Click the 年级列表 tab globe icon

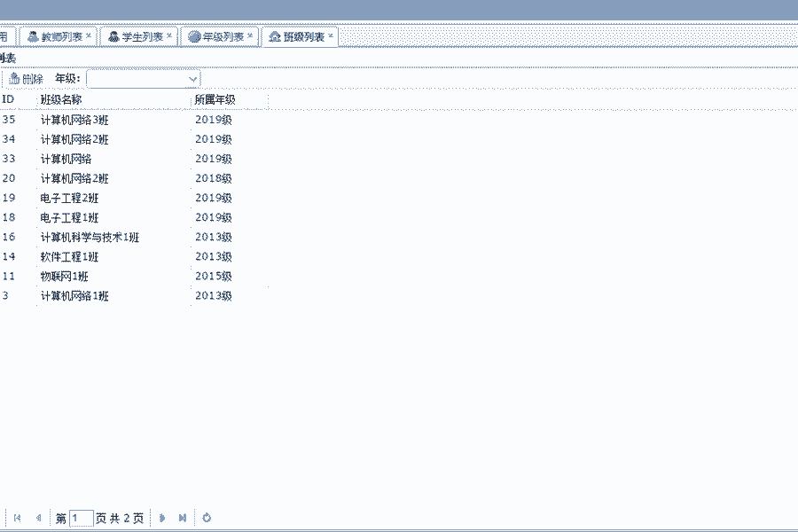(194, 36)
